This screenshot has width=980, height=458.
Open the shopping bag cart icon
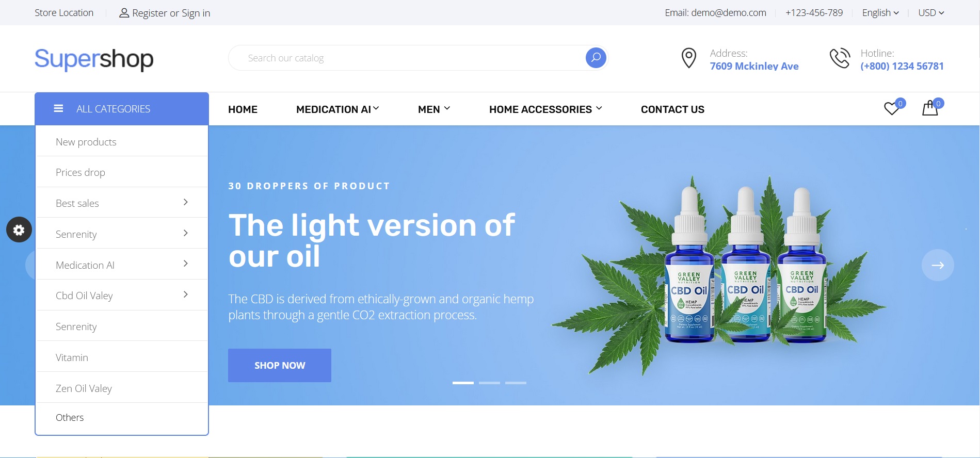click(930, 108)
